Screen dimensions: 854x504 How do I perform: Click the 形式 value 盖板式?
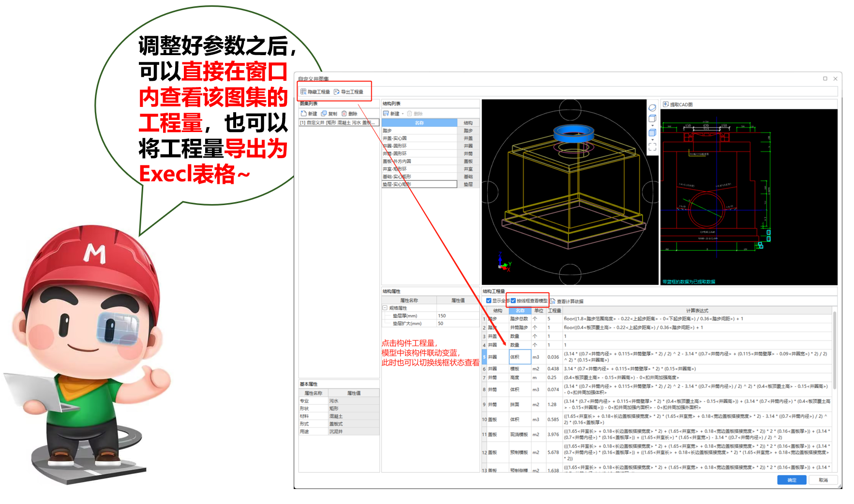point(353,424)
